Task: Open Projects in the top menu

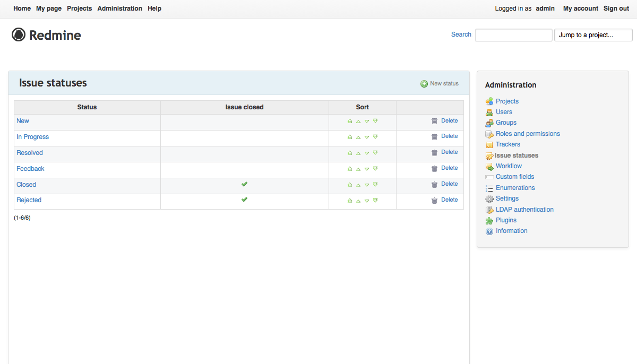Action: coord(80,8)
